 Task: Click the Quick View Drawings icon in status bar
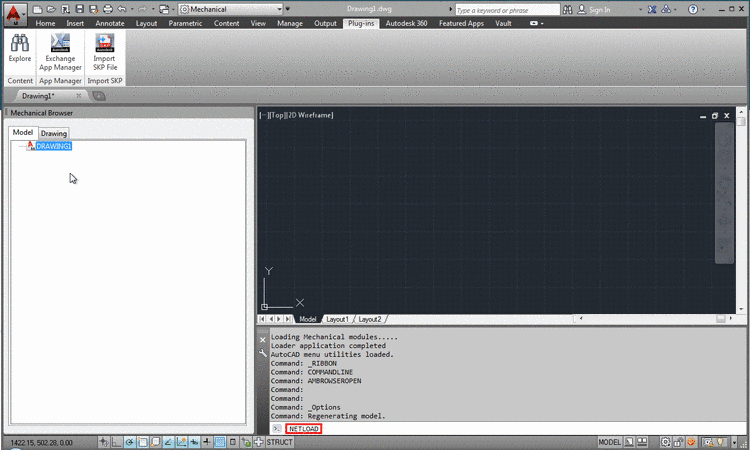[x=642, y=442]
